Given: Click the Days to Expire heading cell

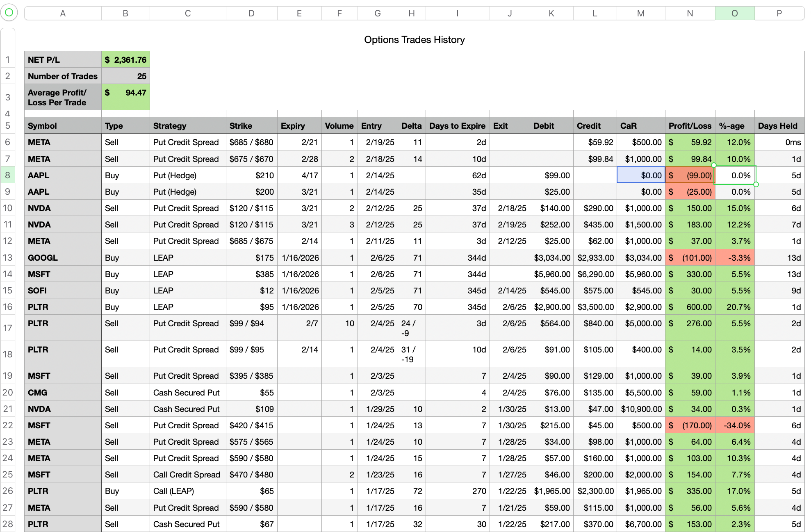Looking at the screenshot, I should [458, 126].
